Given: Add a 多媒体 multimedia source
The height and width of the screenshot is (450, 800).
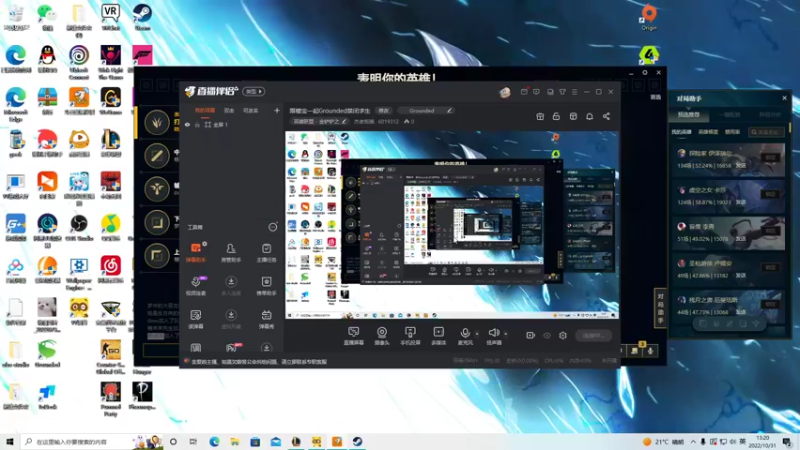Looking at the screenshot, I should tap(438, 336).
